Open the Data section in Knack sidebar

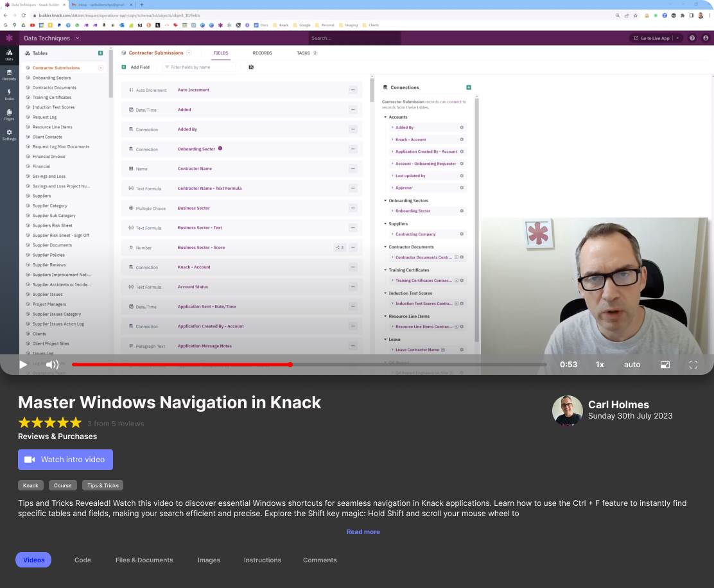[9, 55]
